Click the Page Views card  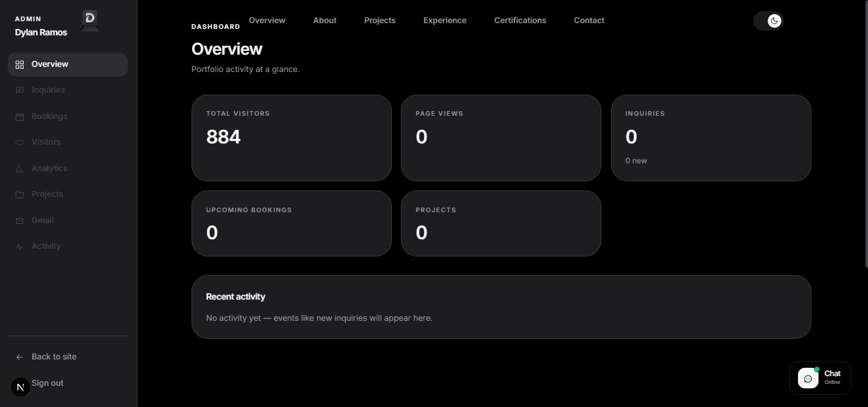[x=501, y=138]
